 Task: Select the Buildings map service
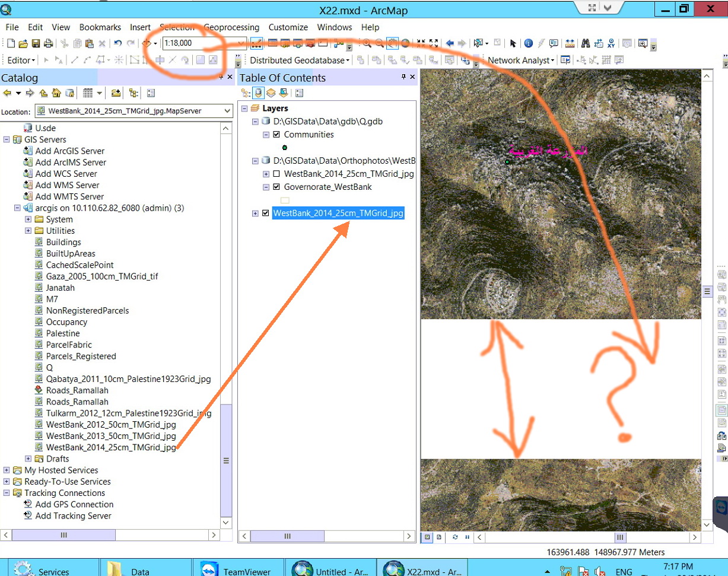[63, 242]
